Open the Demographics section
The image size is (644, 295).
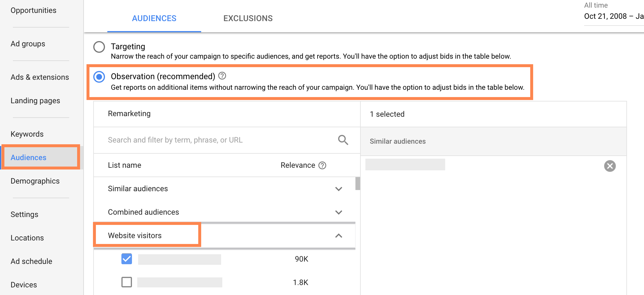[x=35, y=181]
